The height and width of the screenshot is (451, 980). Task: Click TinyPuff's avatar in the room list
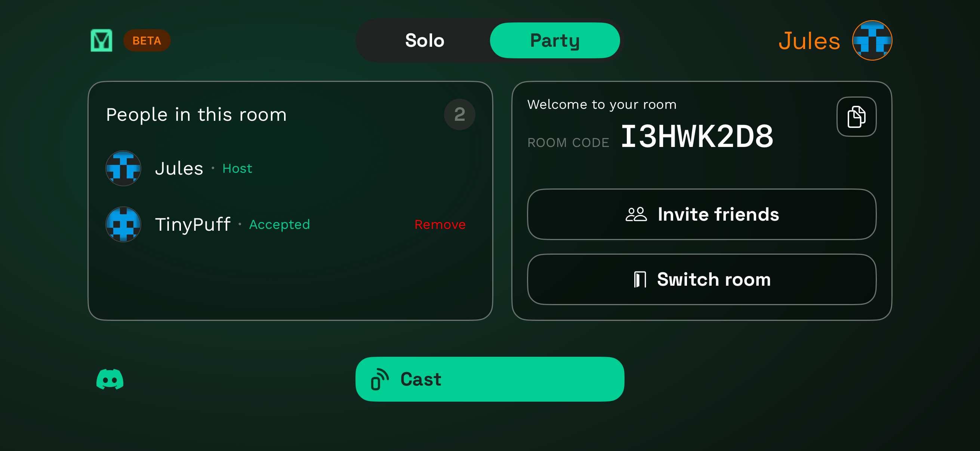click(123, 224)
